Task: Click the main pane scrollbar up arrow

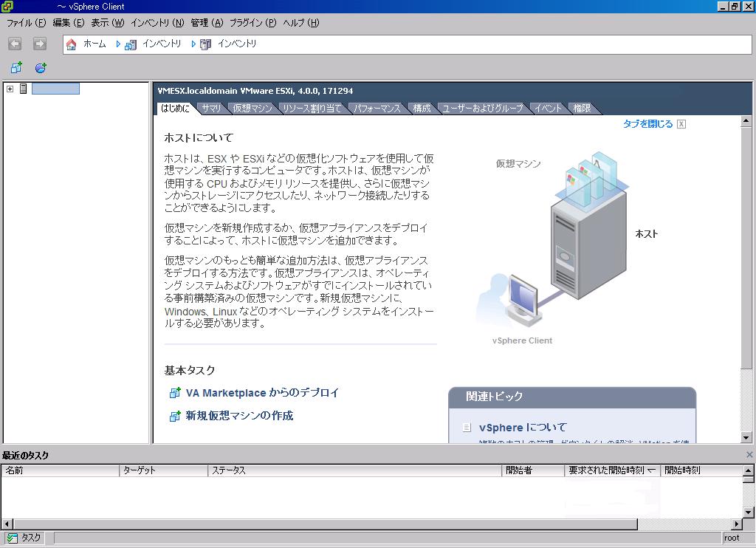Action: (746, 121)
